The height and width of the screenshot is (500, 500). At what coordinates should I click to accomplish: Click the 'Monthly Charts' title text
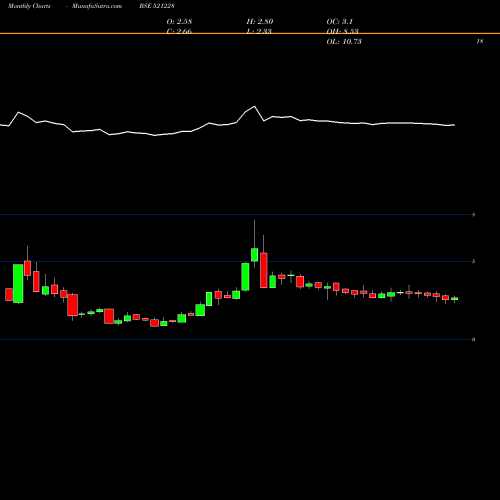click(x=29, y=6)
